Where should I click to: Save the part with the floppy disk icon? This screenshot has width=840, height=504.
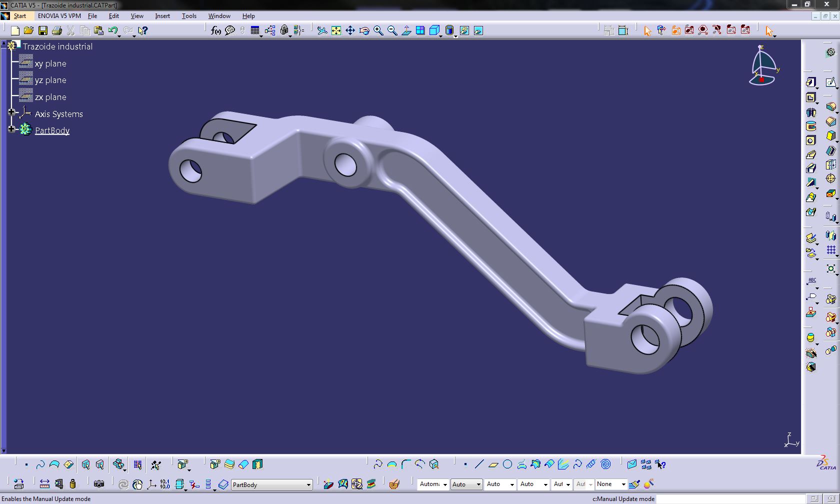(x=43, y=31)
